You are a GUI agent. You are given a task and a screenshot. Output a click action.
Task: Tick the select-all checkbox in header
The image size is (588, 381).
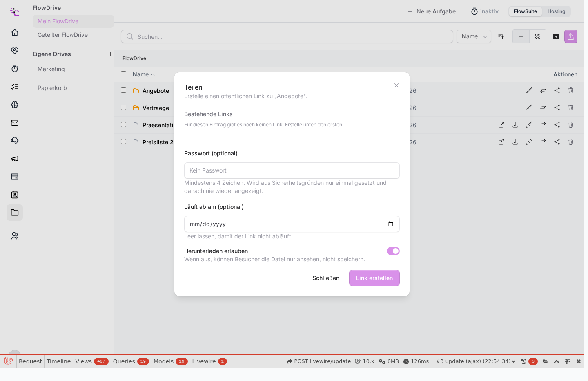124,74
